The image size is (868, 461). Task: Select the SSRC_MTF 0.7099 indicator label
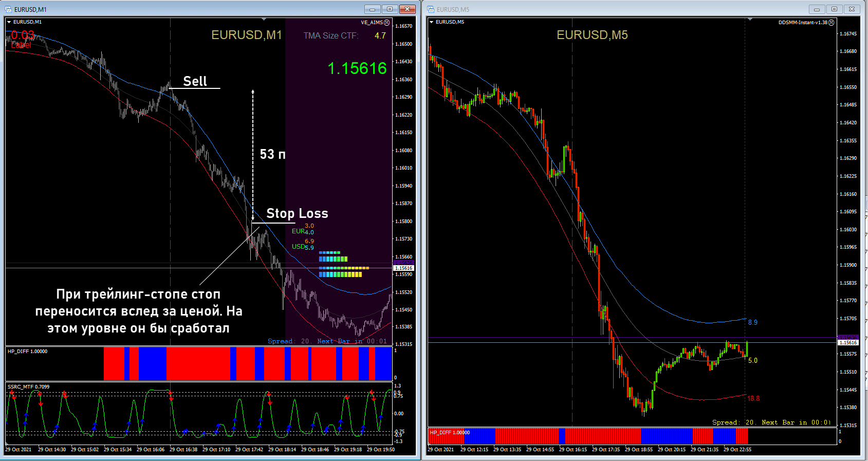tap(28, 386)
